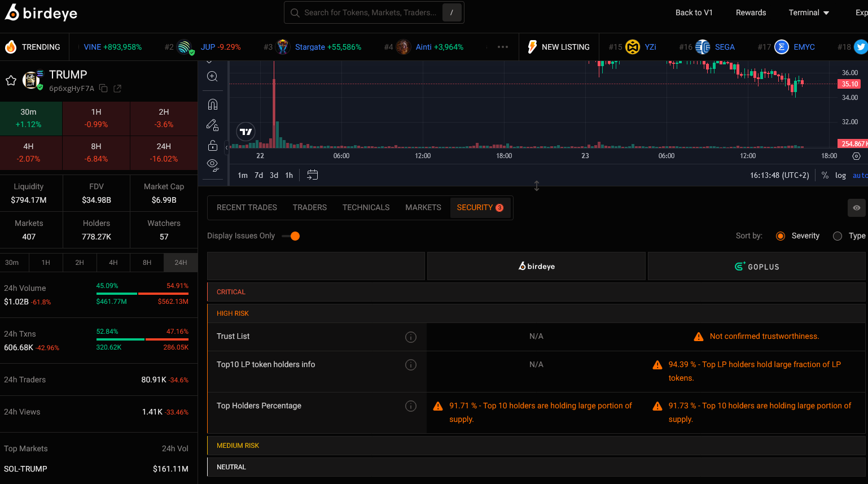Click Trust List info icon
Viewport: 868px width, 484px height.
coord(411,337)
